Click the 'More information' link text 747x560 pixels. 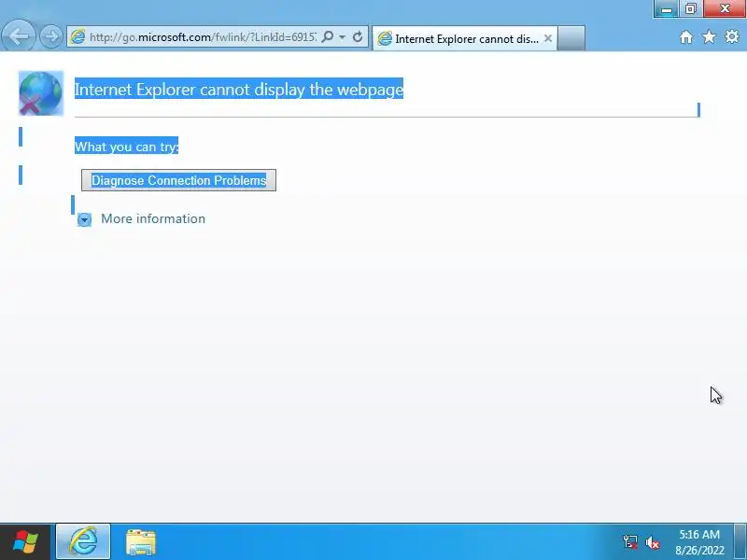[x=153, y=218]
